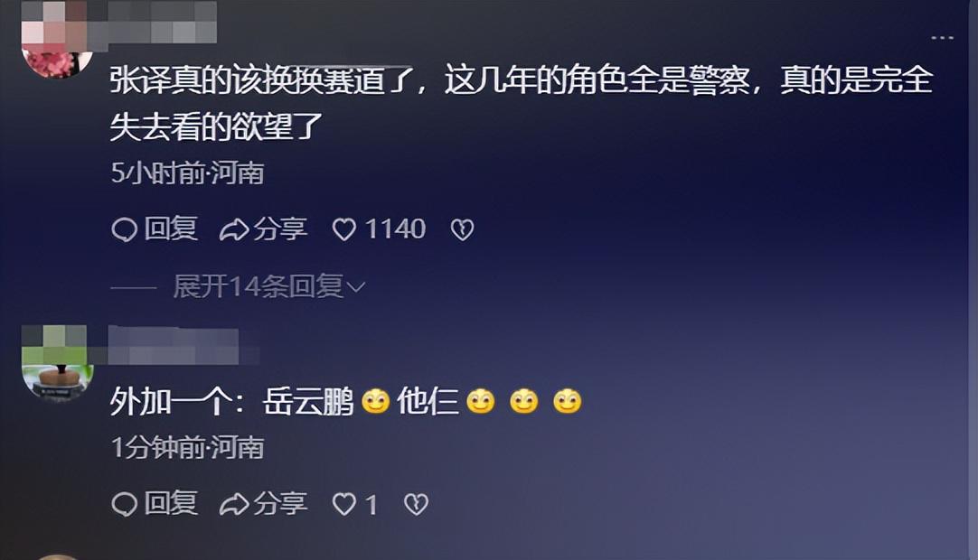Dislike first comment via broken heart icon

tap(462, 229)
